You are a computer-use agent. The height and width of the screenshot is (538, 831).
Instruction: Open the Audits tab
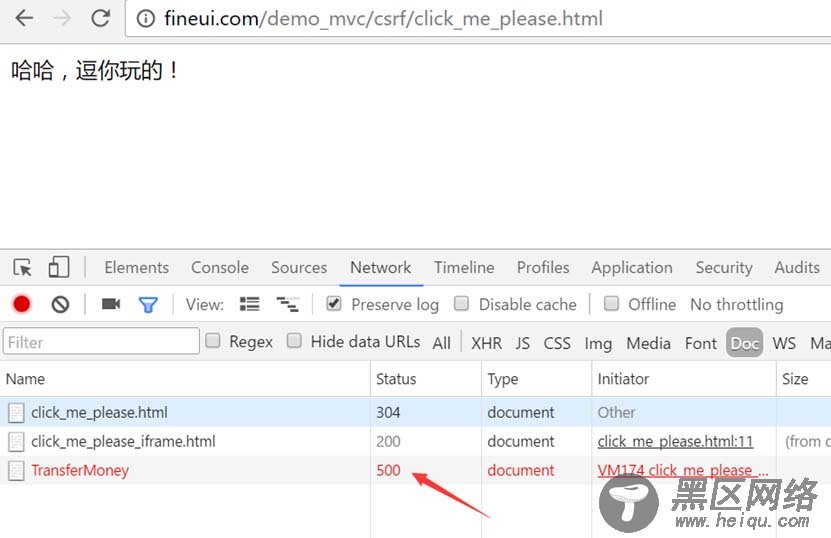[797, 268]
